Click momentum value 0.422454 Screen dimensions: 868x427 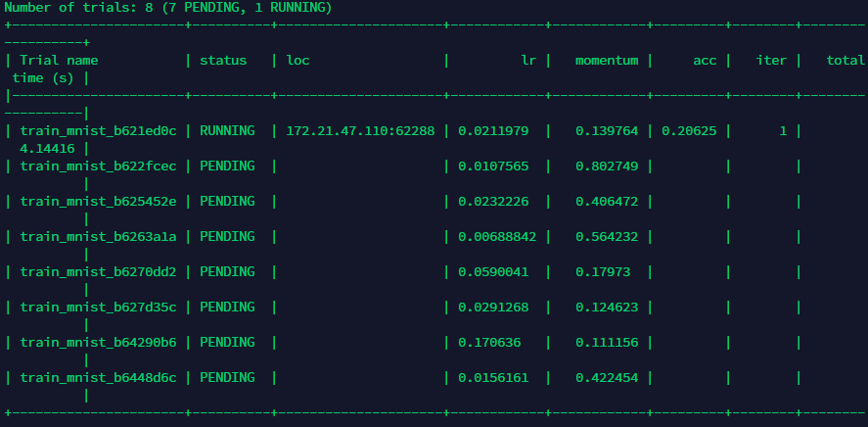[x=607, y=378]
